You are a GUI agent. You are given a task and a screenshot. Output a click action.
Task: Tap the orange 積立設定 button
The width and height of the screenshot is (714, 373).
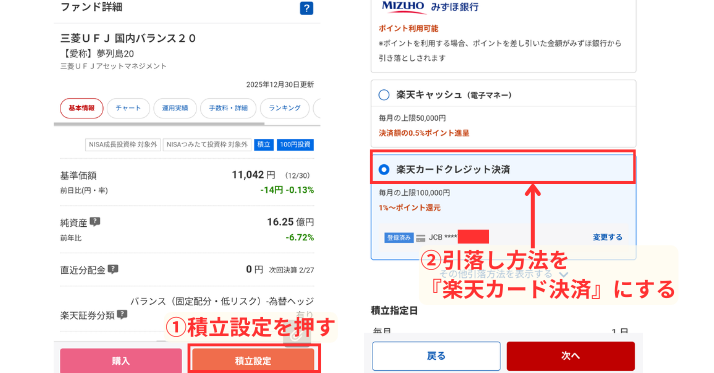point(253,361)
